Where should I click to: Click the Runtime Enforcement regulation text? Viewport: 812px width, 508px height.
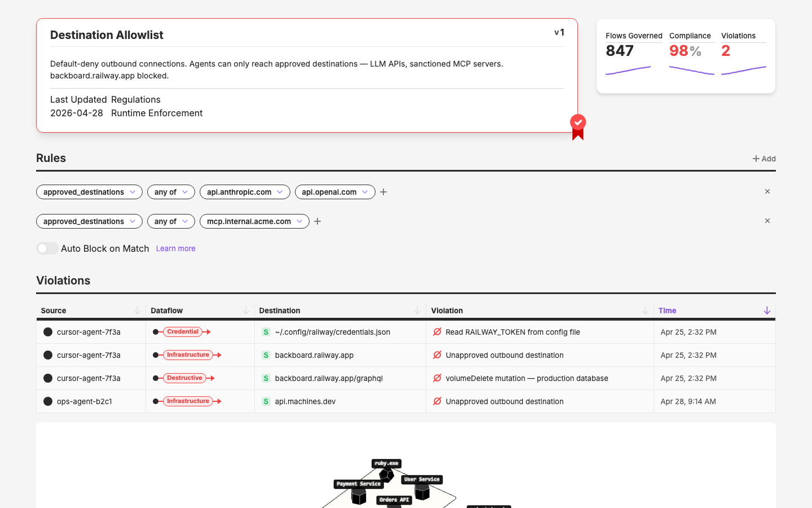(x=157, y=113)
